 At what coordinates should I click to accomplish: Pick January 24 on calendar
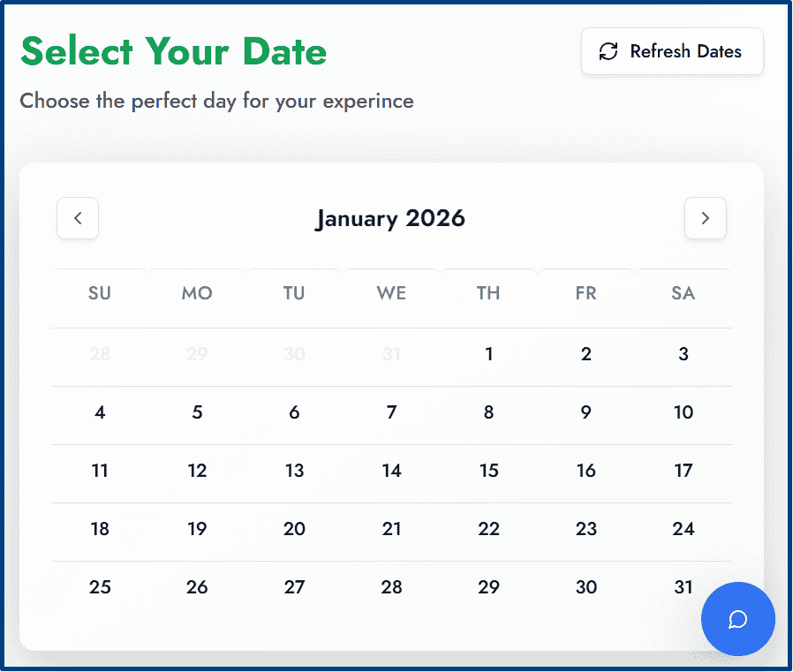[683, 529]
